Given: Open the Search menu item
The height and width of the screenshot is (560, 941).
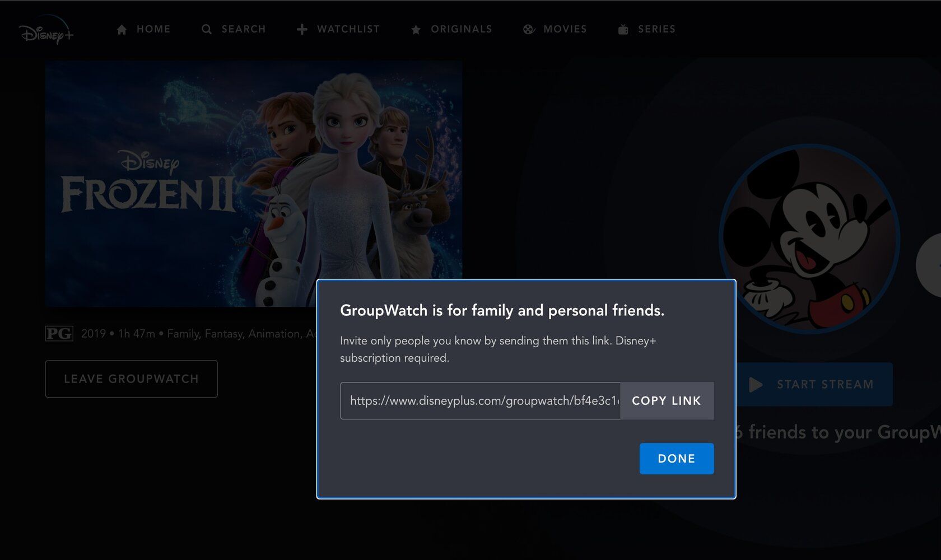Looking at the screenshot, I should point(234,29).
